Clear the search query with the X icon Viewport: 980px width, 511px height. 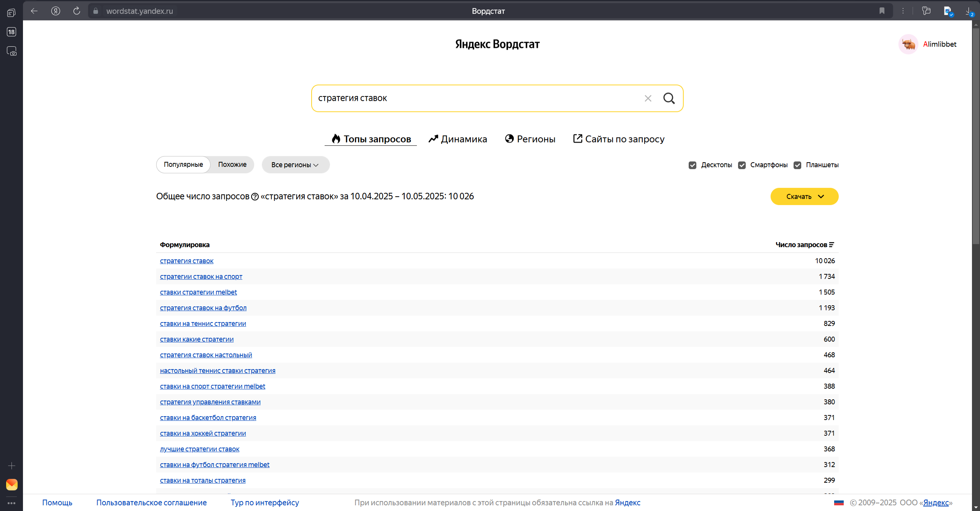[648, 98]
